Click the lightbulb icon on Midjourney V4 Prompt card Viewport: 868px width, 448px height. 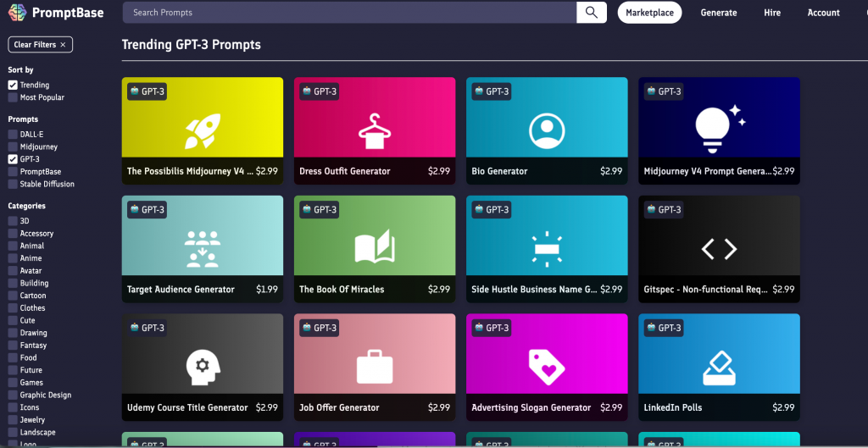pyautogui.click(x=720, y=129)
